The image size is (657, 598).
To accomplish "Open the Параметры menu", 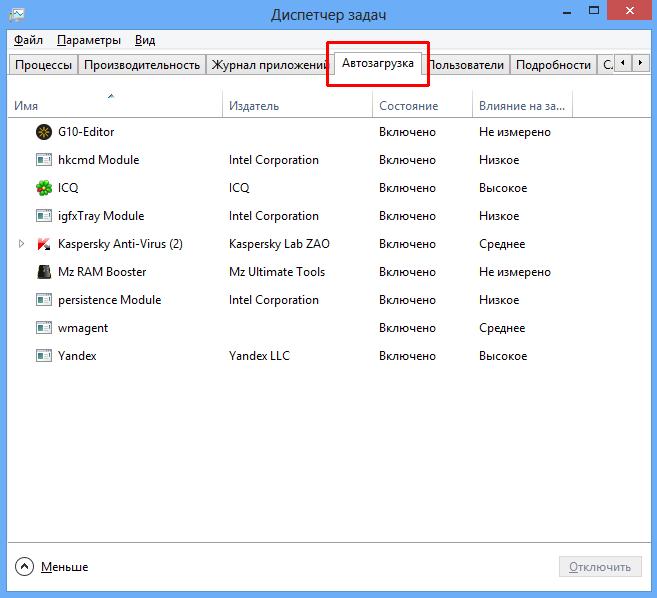I will (89, 40).
